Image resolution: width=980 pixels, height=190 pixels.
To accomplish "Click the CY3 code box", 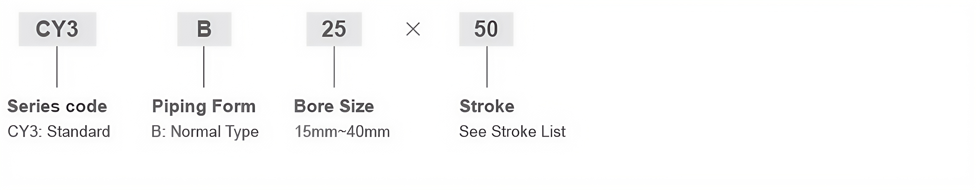I will [57, 29].
